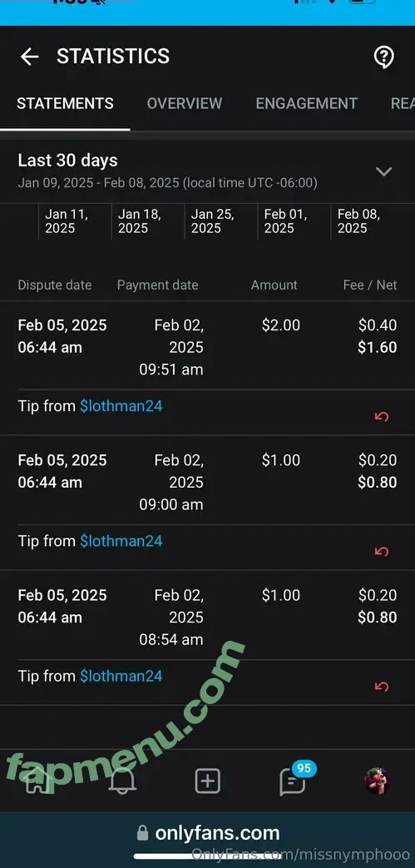Select the Feb 01, 2025 chart marker
This screenshot has width=415, height=868.
click(285, 221)
